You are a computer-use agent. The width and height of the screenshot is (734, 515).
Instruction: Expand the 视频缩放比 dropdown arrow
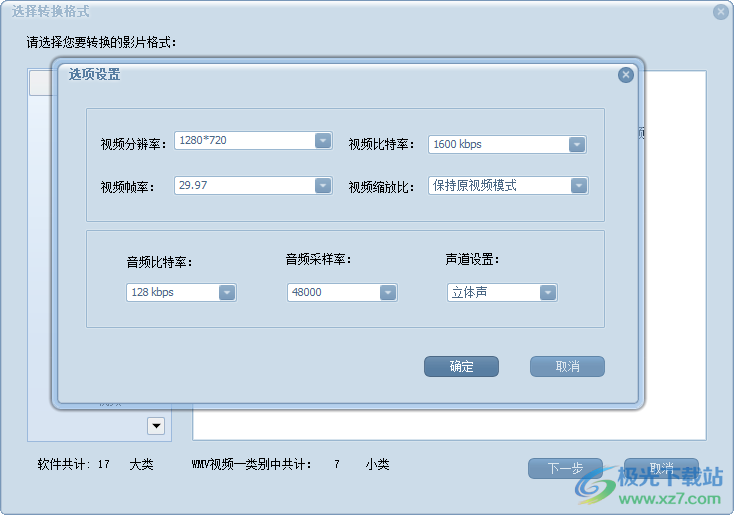pos(579,186)
